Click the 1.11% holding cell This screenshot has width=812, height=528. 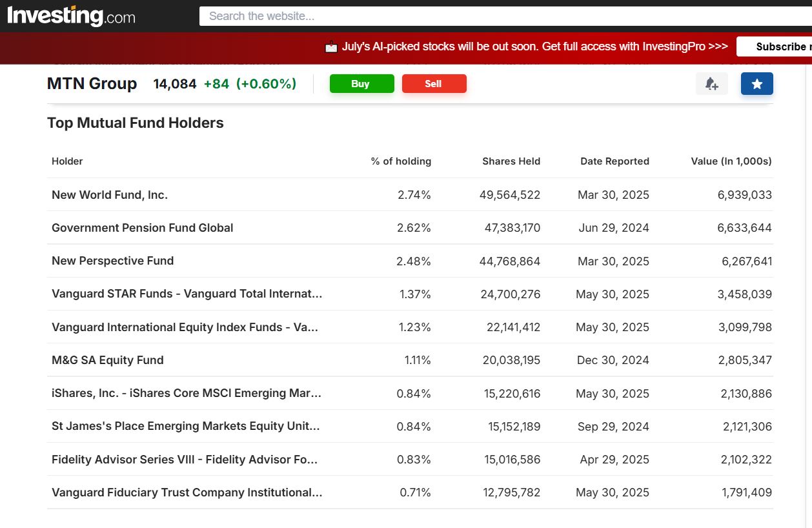(418, 360)
